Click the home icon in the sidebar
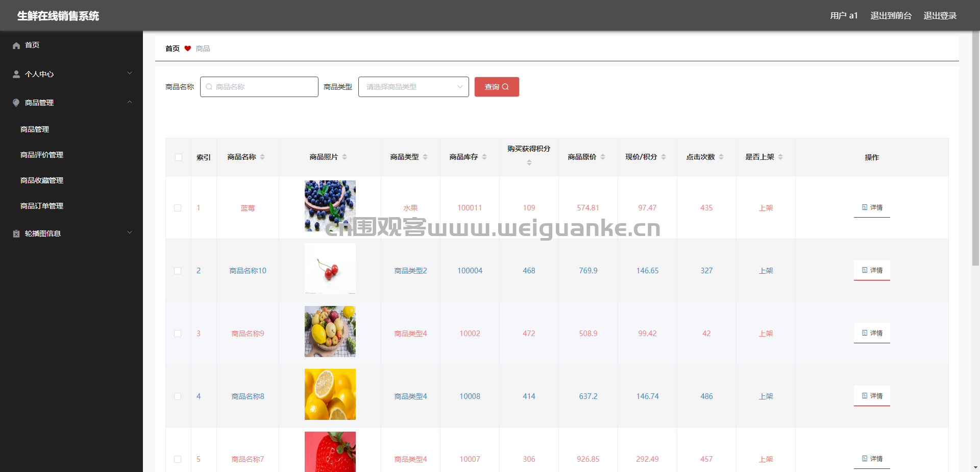The width and height of the screenshot is (980, 472). (x=16, y=45)
